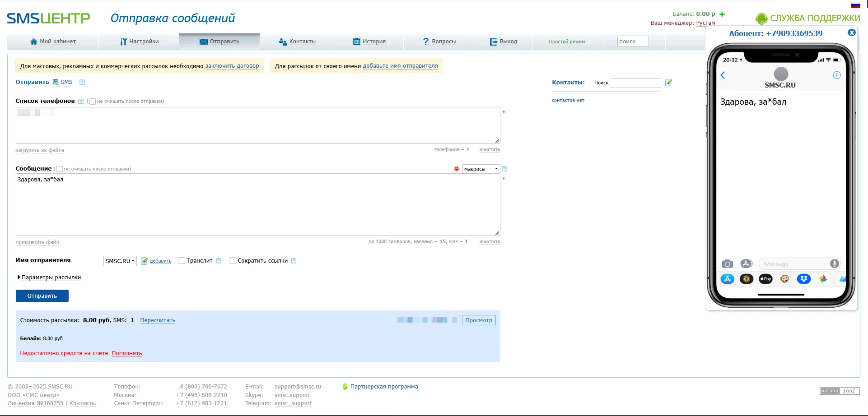Tap the camera icon in phone preview

point(727,264)
